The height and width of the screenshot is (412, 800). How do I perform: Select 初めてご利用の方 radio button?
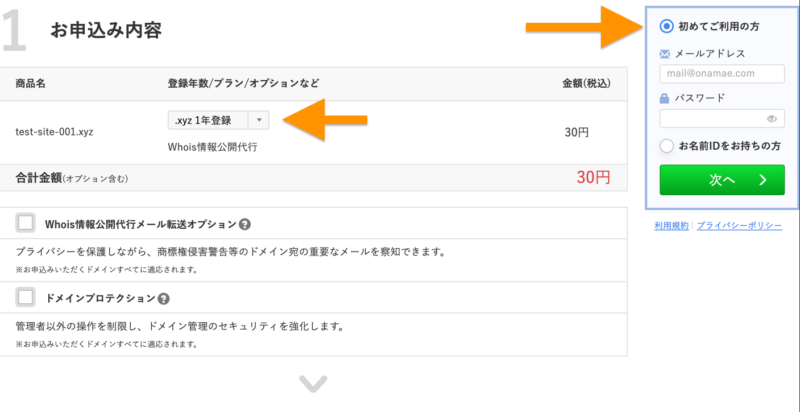click(x=666, y=26)
